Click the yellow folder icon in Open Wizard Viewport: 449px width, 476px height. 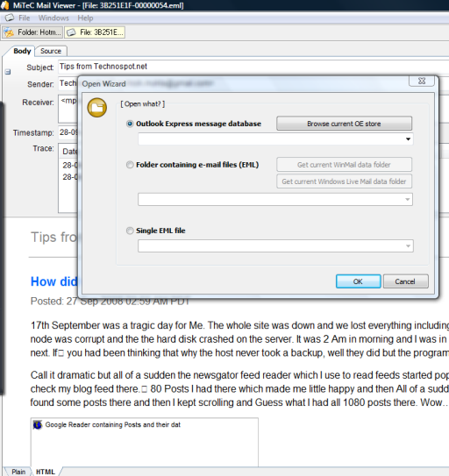[97, 108]
